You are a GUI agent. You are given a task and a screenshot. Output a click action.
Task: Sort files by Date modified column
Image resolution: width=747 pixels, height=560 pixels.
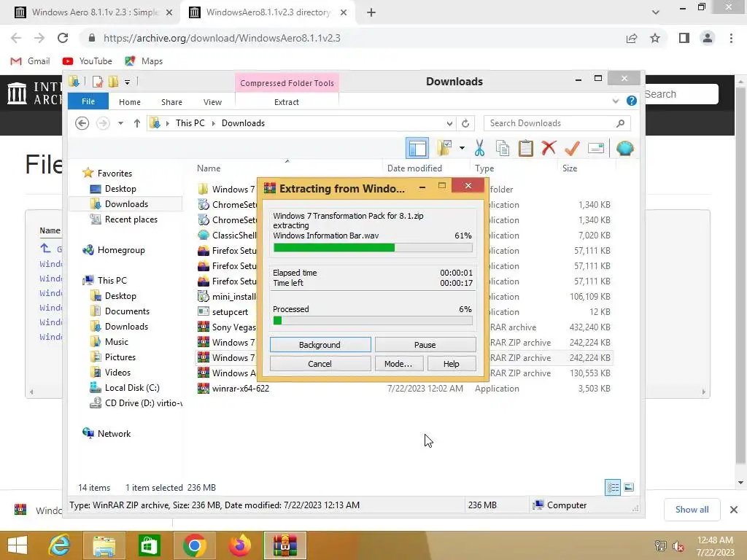click(x=414, y=168)
